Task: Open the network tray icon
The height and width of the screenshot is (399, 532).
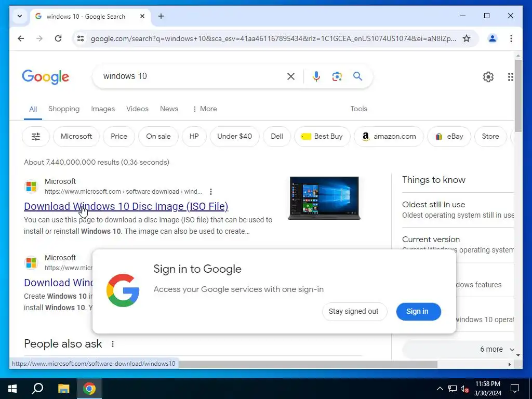Action: pos(453,389)
